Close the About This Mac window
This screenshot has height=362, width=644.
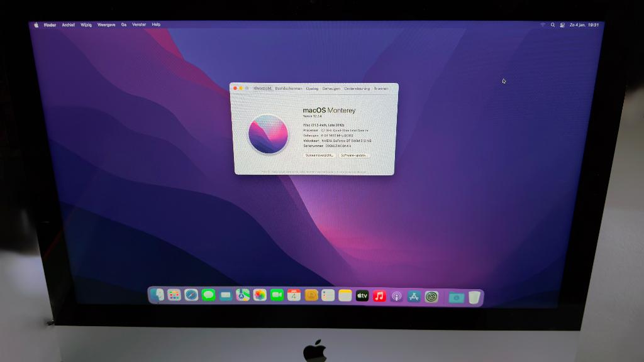tap(235, 88)
